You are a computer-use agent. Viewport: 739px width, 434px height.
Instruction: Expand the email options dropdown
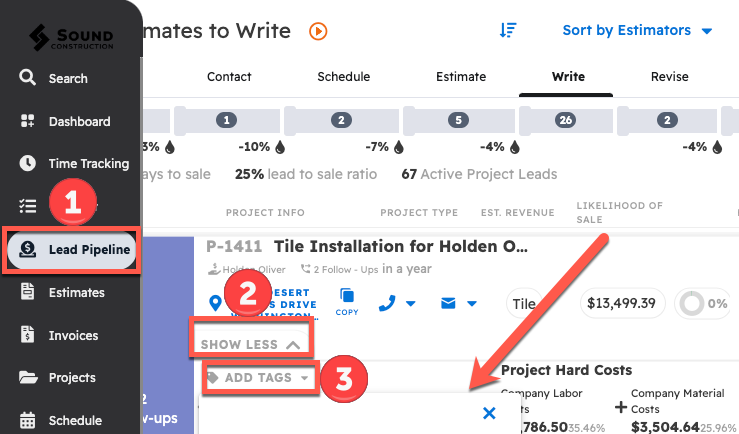[x=459, y=302]
